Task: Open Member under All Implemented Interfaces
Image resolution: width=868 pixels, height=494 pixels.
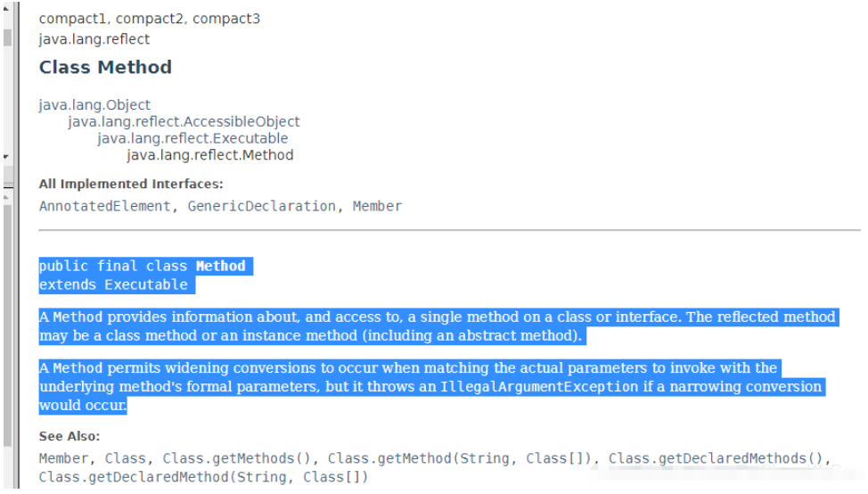Action: tap(377, 206)
